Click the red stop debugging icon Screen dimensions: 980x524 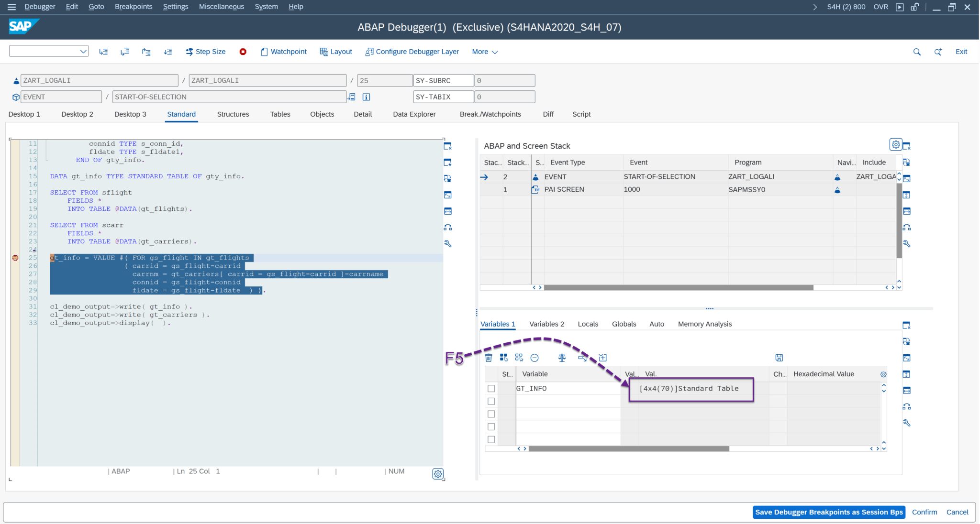(x=243, y=51)
